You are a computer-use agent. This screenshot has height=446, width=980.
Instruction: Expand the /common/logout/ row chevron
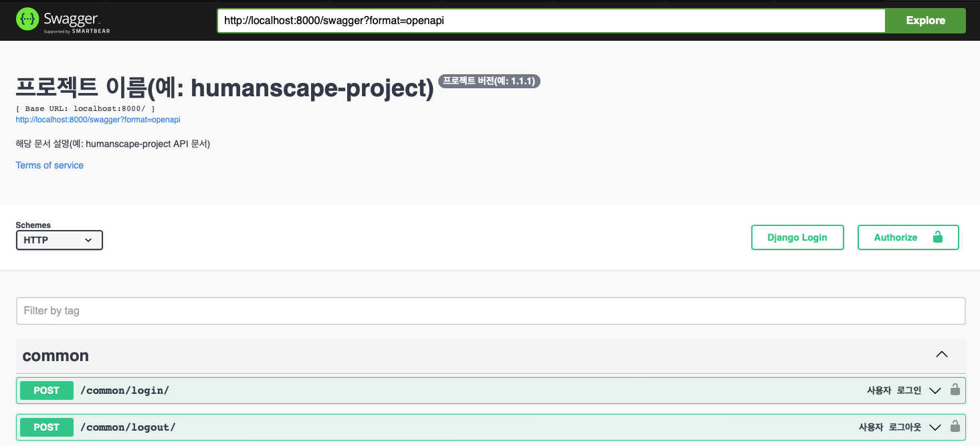(x=935, y=427)
